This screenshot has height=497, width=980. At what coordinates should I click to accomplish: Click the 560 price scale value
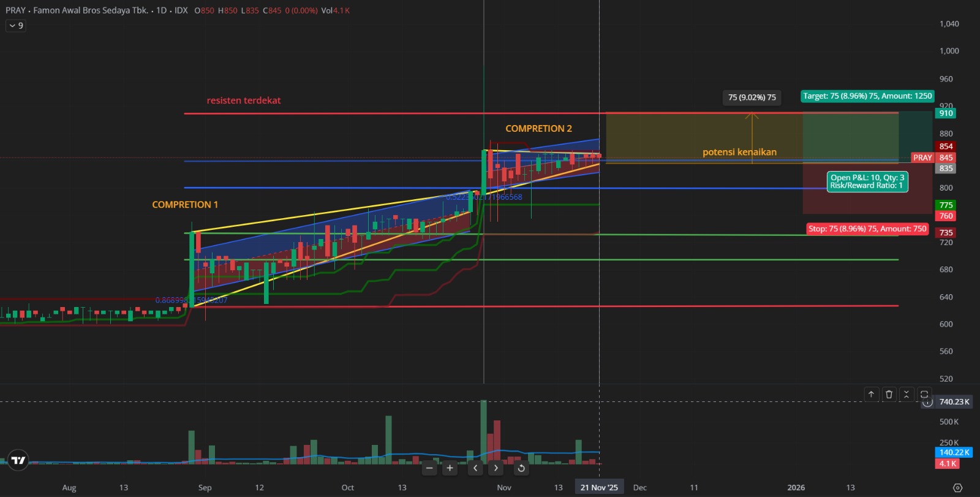(x=946, y=351)
